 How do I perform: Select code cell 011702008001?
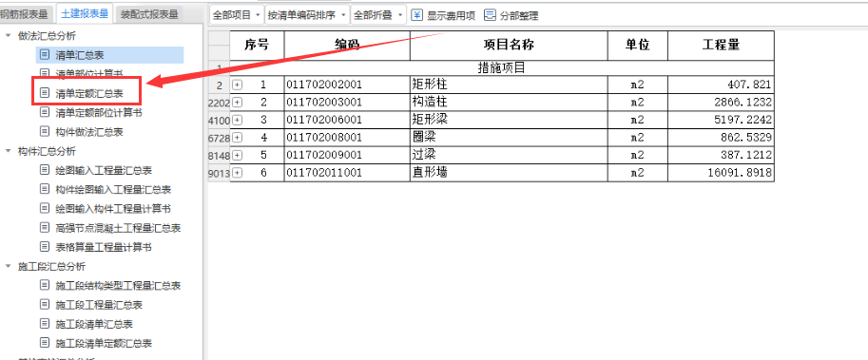click(x=347, y=138)
